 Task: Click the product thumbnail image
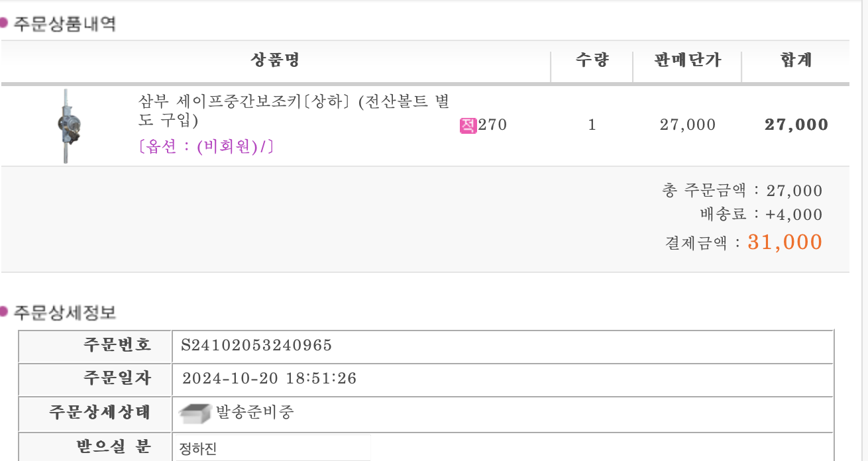click(68, 125)
